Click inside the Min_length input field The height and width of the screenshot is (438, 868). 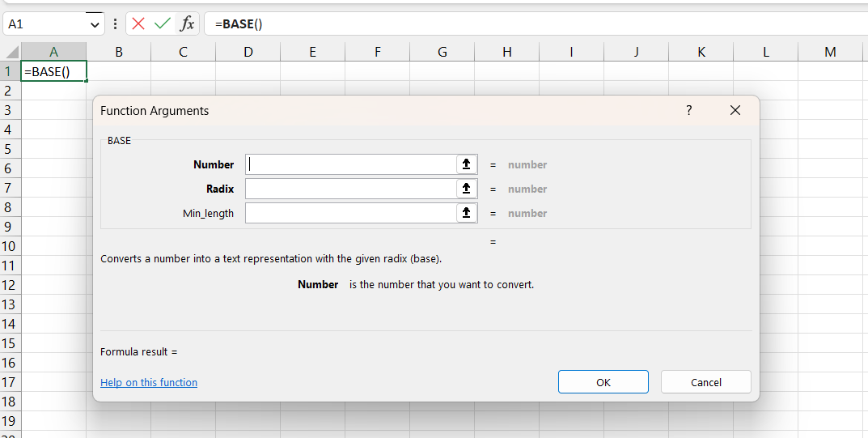(x=351, y=213)
